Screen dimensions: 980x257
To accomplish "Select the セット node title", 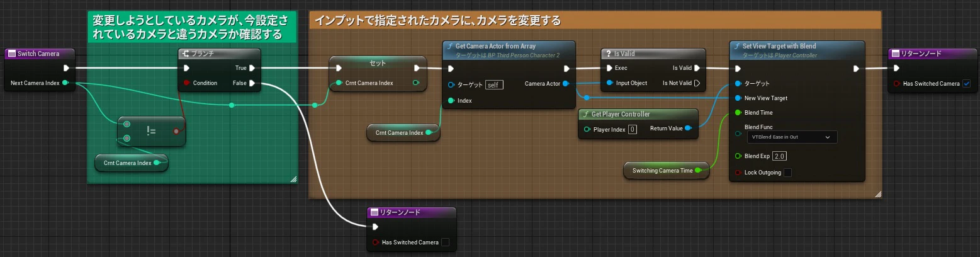I will [x=378, y=63].
